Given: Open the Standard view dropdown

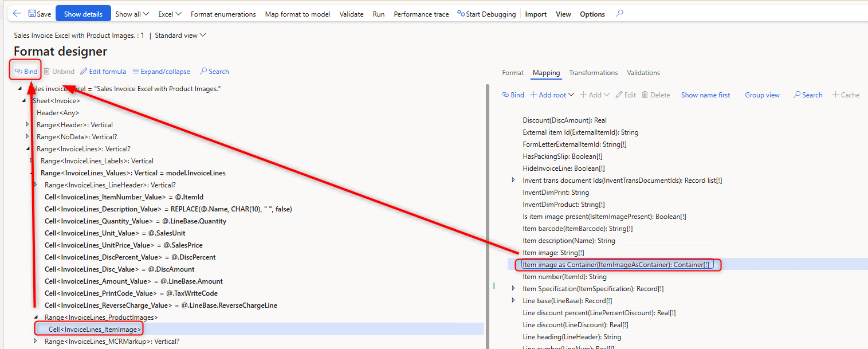Looking at the screenshot, I should coord(180,36).
